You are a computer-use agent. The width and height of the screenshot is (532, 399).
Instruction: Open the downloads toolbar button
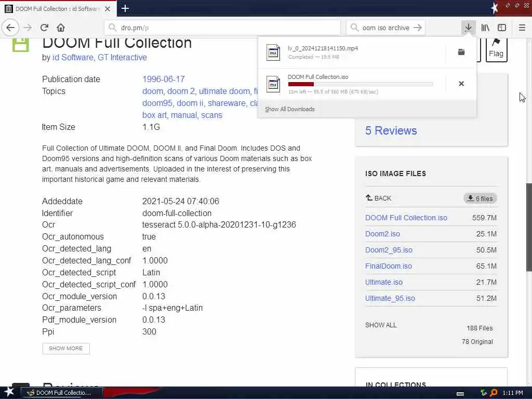(x=468, y=28)
